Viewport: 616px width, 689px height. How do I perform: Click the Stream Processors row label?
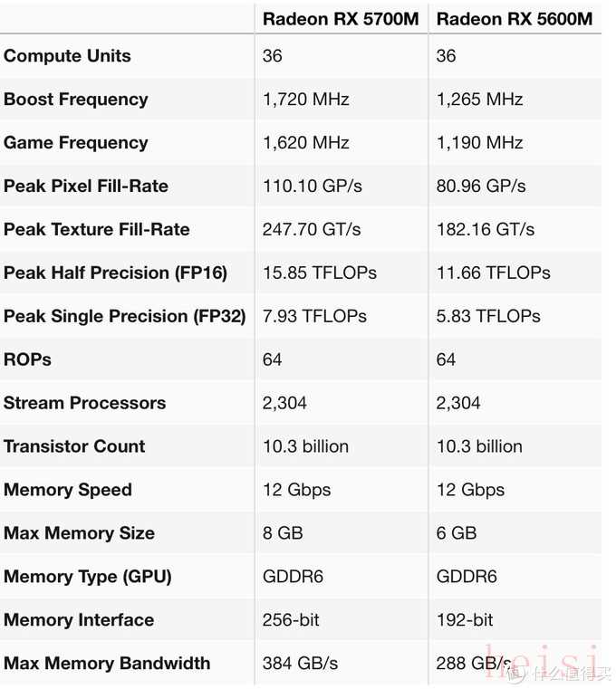click(x=84, y=404)
